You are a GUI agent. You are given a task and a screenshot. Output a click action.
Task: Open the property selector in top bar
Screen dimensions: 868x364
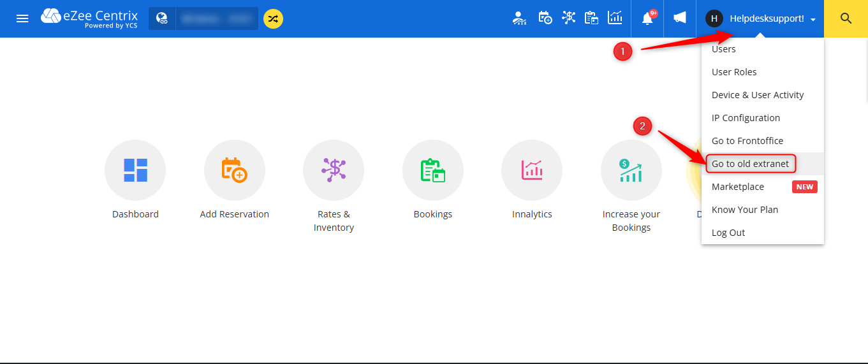click(x=203, y=18)
